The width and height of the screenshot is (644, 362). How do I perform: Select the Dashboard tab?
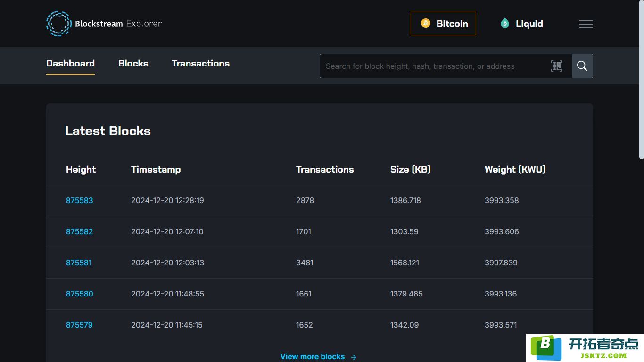(x=70, y=63)
